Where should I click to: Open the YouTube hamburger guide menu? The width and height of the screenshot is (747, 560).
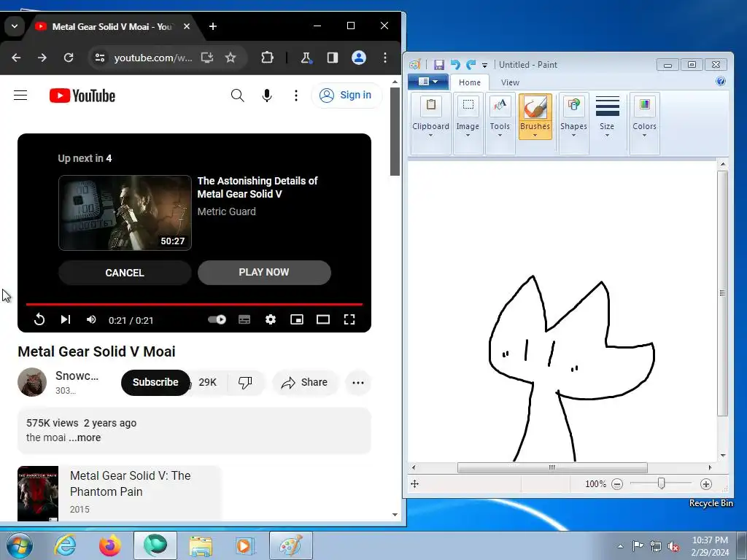tap(20, 96)
